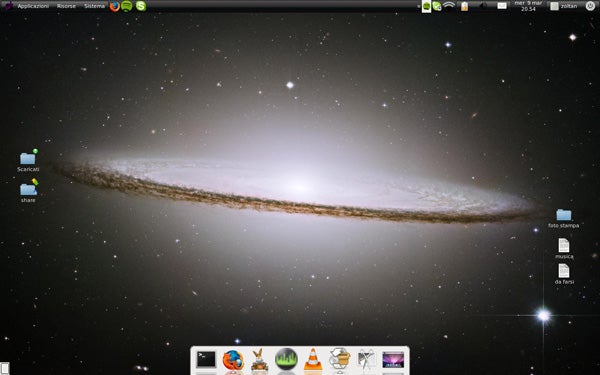
Task: Launch Spotify from the top panel
Action: [127, 6]
